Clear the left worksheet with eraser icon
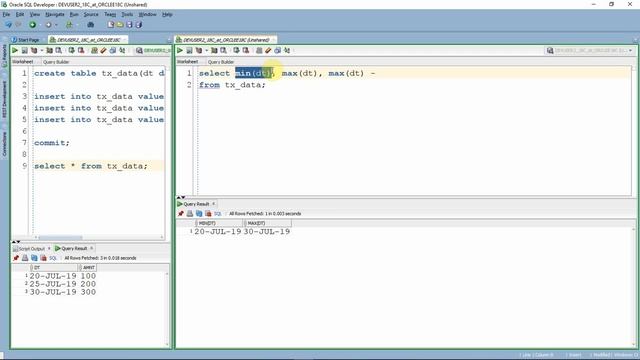The width and height of the screenshot is (640, 360). click(x=104, y=50)
